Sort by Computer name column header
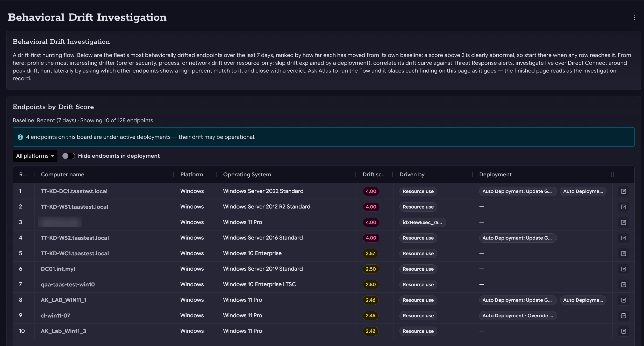This screenshot has width=644, height=346. [62, 175]
